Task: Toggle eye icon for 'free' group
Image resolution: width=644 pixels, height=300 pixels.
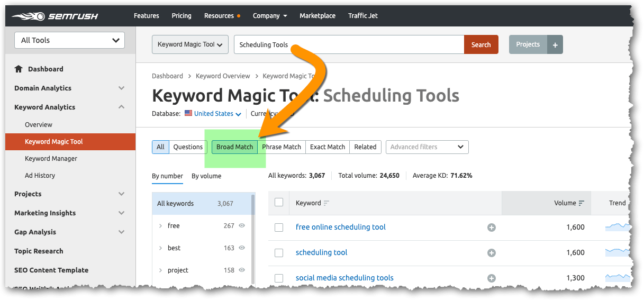Action: (x=242, y=225)
